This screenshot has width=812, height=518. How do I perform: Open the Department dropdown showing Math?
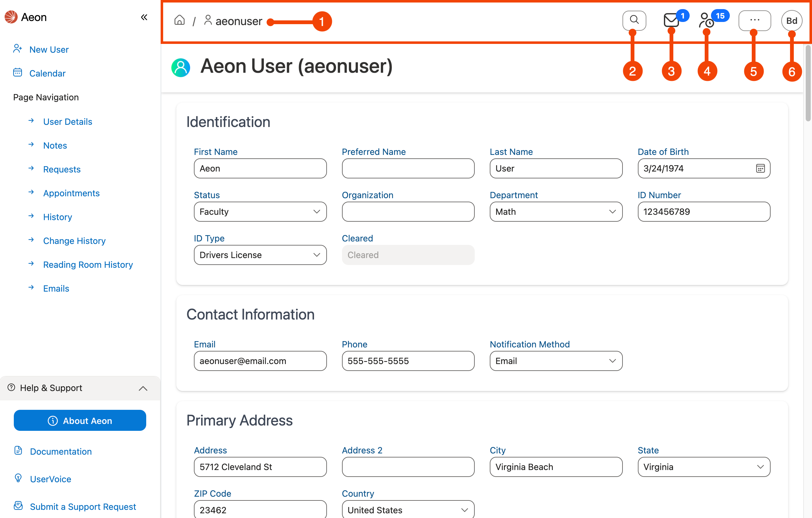pyautogui.click(x=556, y=212)
